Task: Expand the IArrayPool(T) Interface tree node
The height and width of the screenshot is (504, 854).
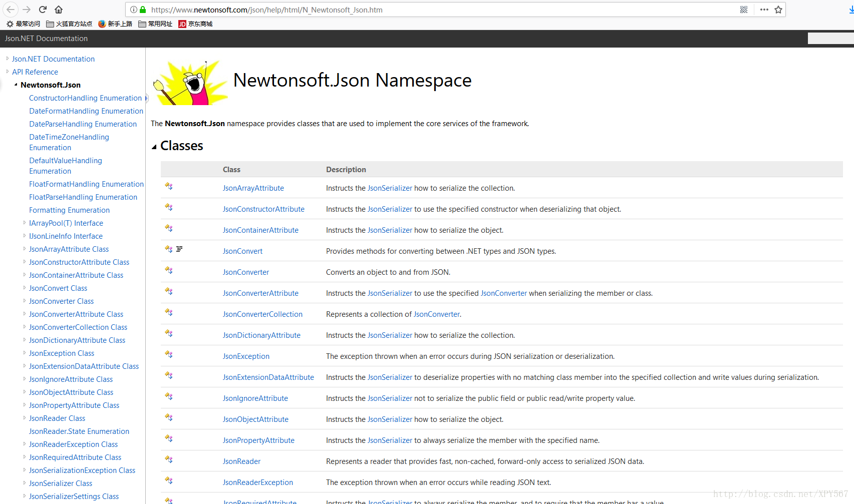Action: click(x=24, y=223)
